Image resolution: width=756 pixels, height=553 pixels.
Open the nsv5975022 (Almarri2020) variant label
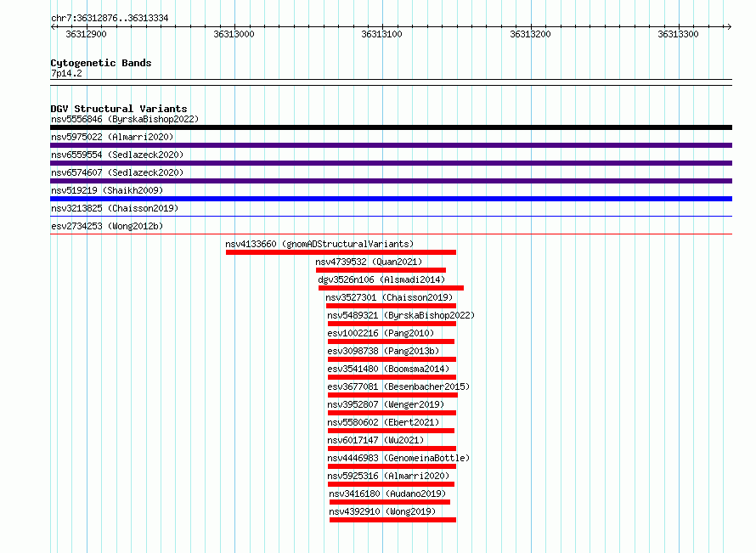(112, 137)
